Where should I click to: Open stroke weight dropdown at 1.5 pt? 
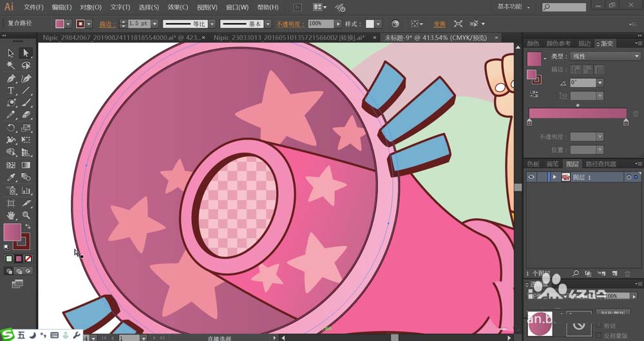click(x=155, y=24)
